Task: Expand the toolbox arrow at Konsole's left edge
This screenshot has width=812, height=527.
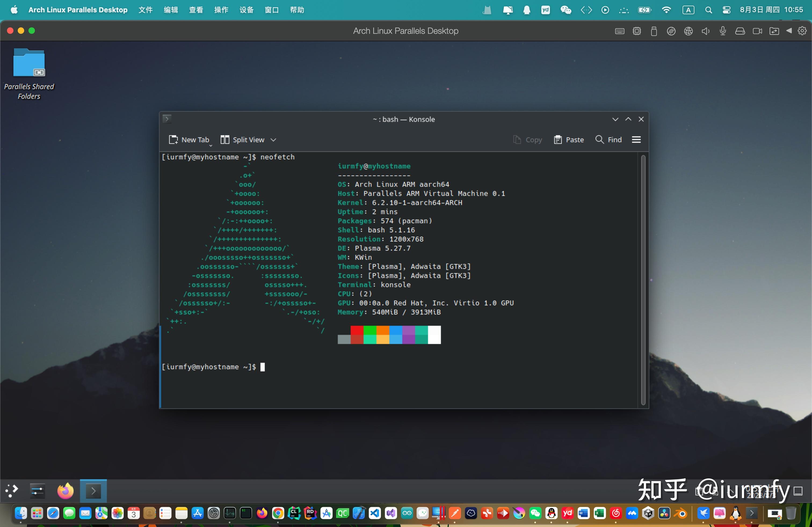Action: (x=167, y=119)
